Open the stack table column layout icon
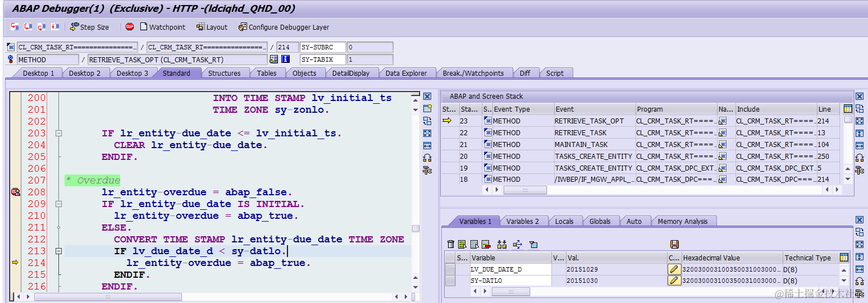The image size is (868, 303). [848, 109]
